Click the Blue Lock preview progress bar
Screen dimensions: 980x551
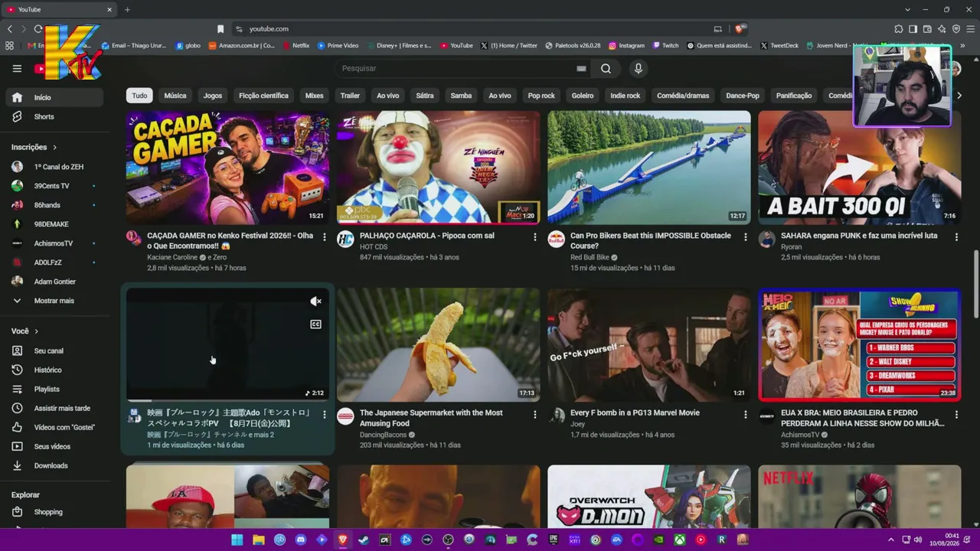point(227,401)
